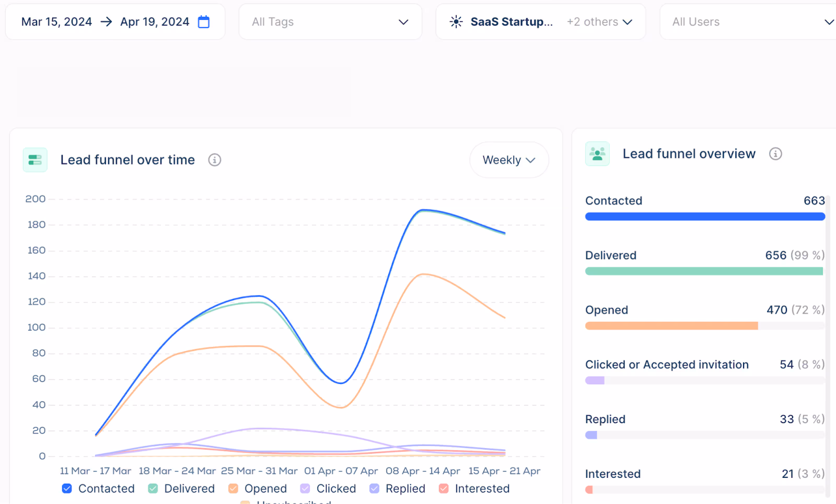This screenshot has height=504, width=836.
Task: Open the All Tags dropdown
Action: pyautogui.click(x=330, y=22)
